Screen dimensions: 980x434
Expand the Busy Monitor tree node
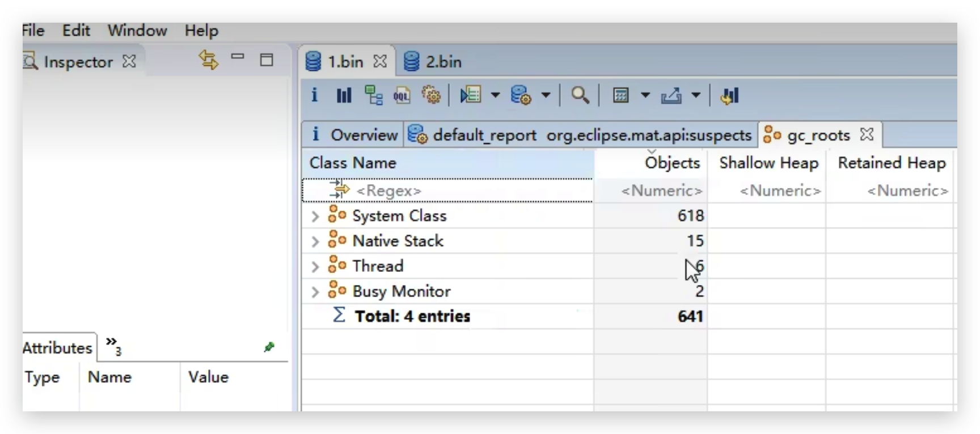[x=315, y=292]
